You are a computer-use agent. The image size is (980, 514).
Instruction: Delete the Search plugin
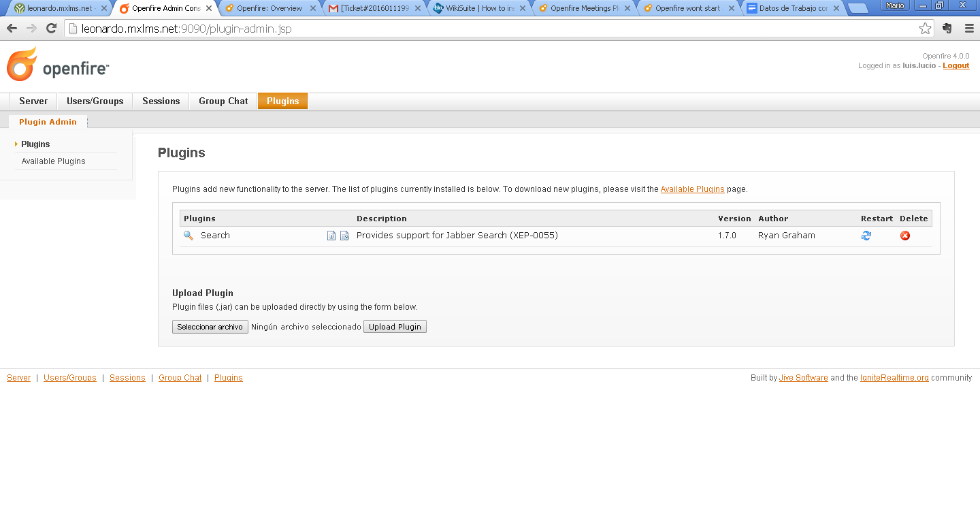[x=905, y=236]
